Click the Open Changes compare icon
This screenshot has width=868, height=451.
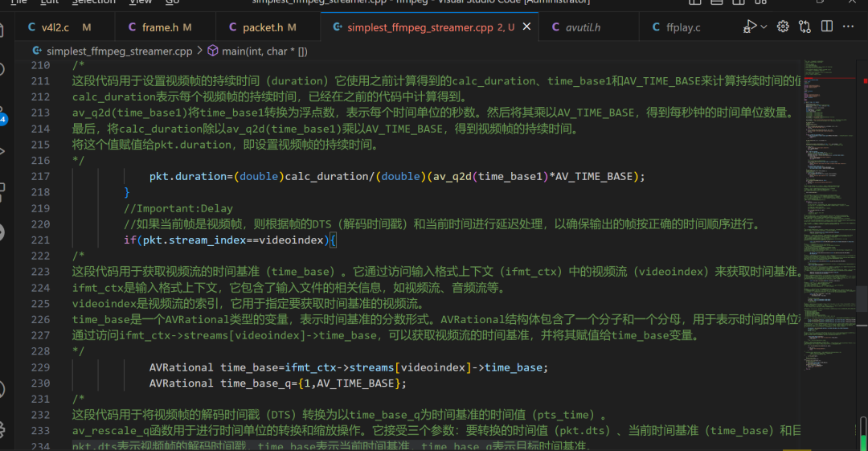tap(805, 27)
